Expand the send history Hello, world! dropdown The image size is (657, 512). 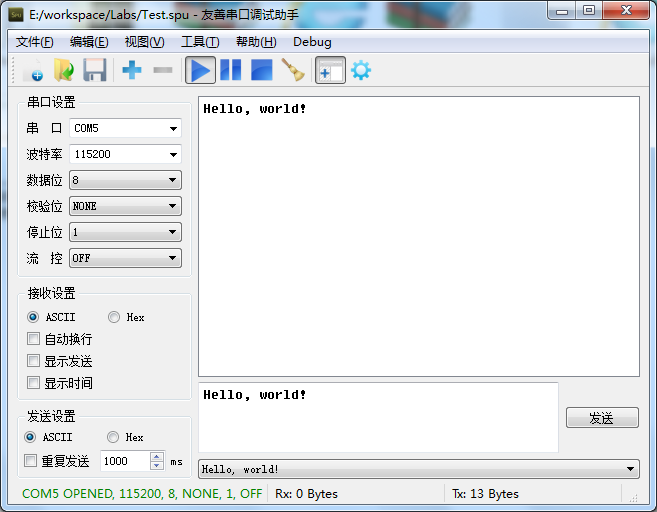419,469
